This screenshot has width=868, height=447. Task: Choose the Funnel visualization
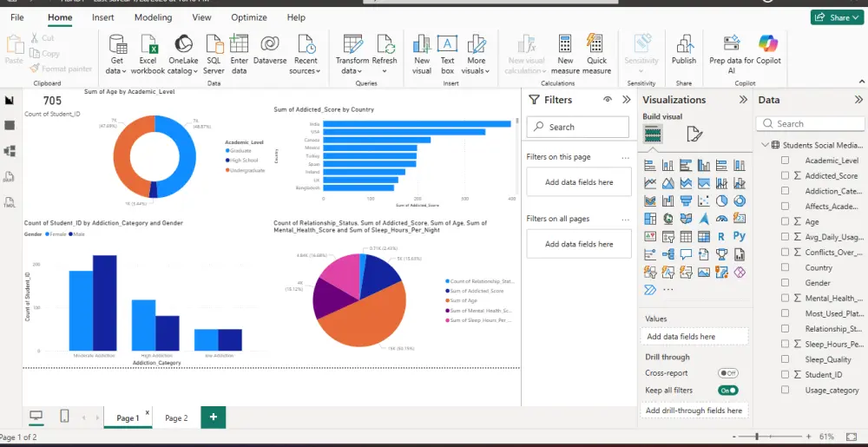pos(686,200)
